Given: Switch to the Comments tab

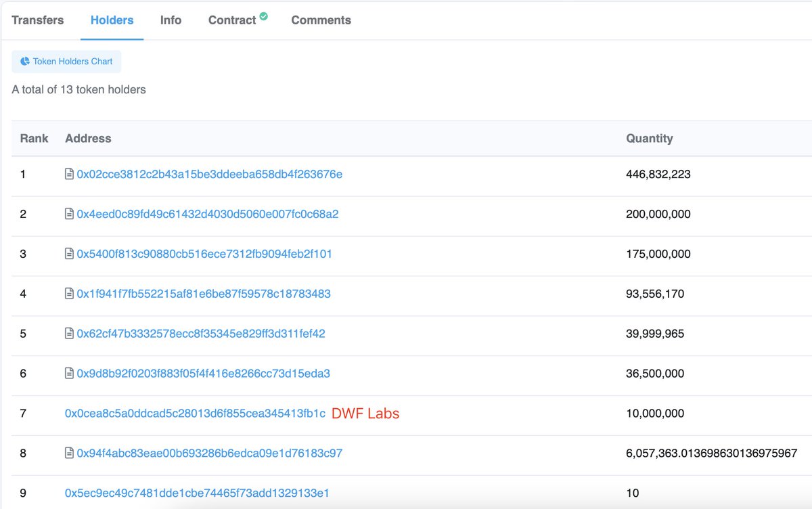Looking at the screenshot, I should (x=321, y=20).
